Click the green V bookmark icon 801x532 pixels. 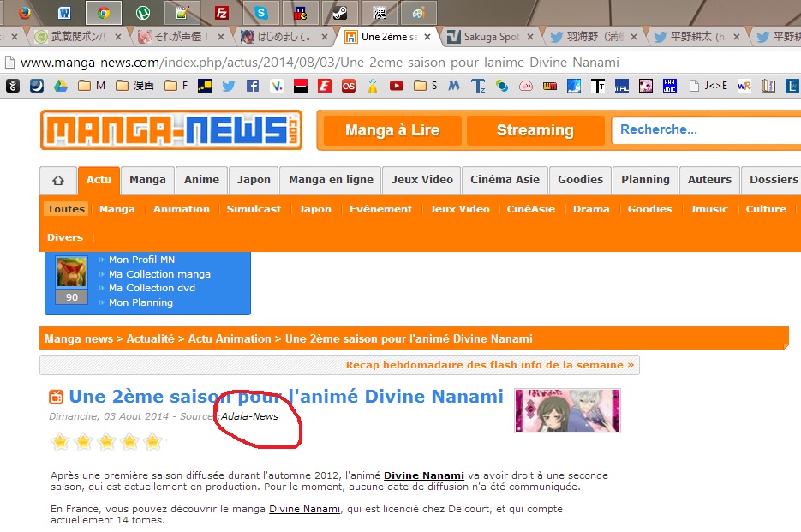pyautogui.click(x=277, y=86)
